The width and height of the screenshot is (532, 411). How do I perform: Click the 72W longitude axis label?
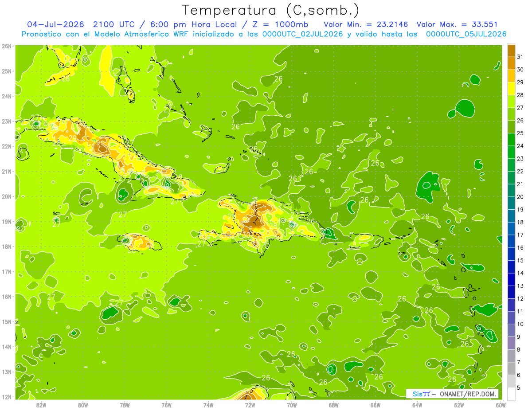point(250,405)
